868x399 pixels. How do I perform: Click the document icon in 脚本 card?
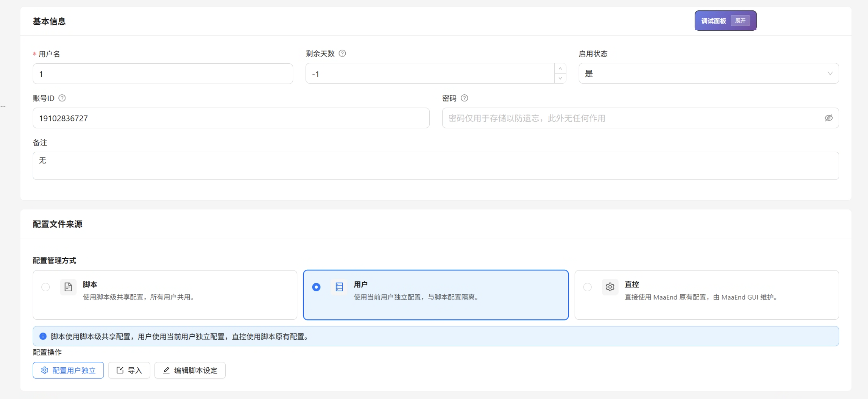point(68,287)
